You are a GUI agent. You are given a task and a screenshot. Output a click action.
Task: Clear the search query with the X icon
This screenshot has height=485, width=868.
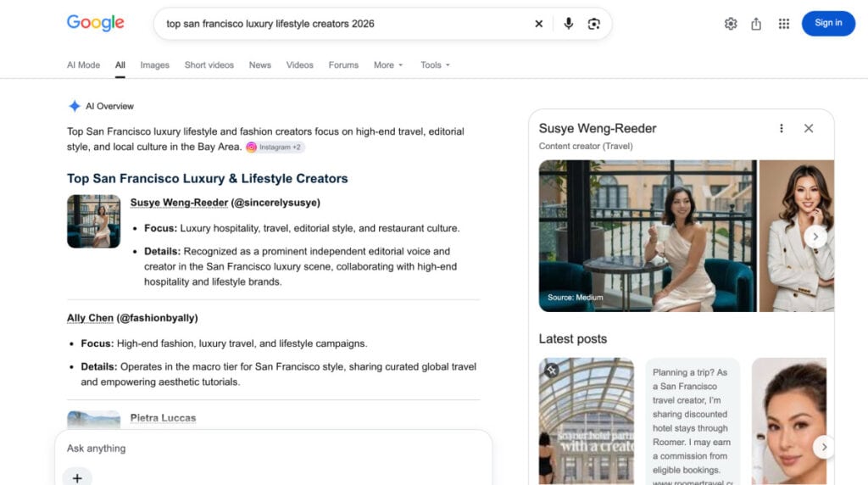538,24
